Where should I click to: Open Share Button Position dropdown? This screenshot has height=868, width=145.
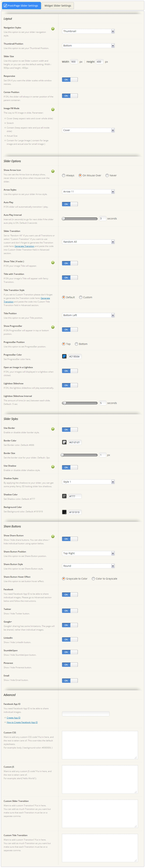(x=88, y=553)
